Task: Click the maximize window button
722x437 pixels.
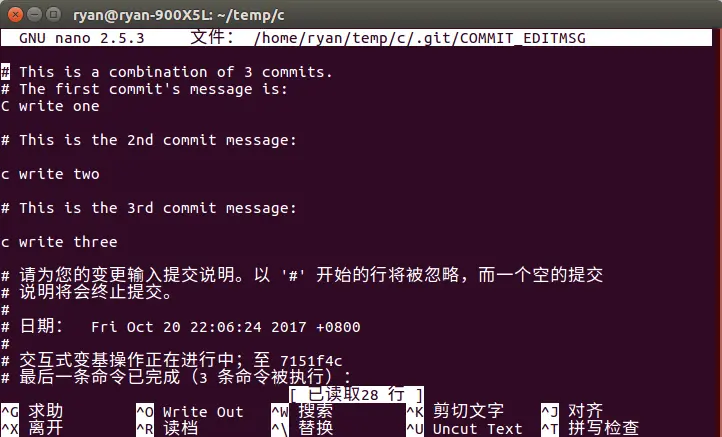Action: pyautogui.click(x=54, y=14)
